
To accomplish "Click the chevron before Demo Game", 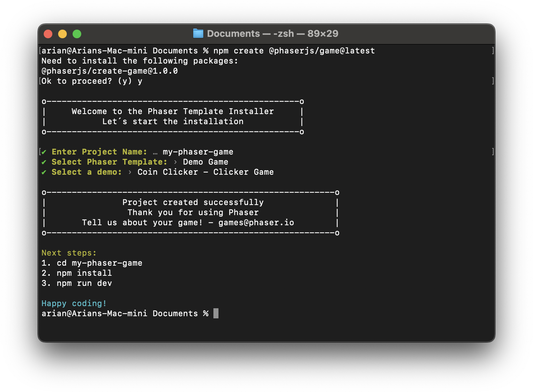I will pos(175,162).
